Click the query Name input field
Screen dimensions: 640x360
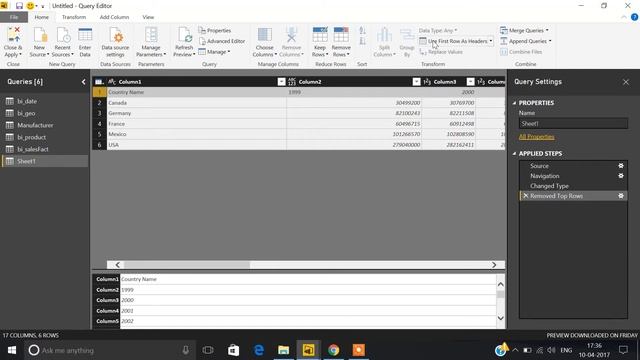[573, 124]
